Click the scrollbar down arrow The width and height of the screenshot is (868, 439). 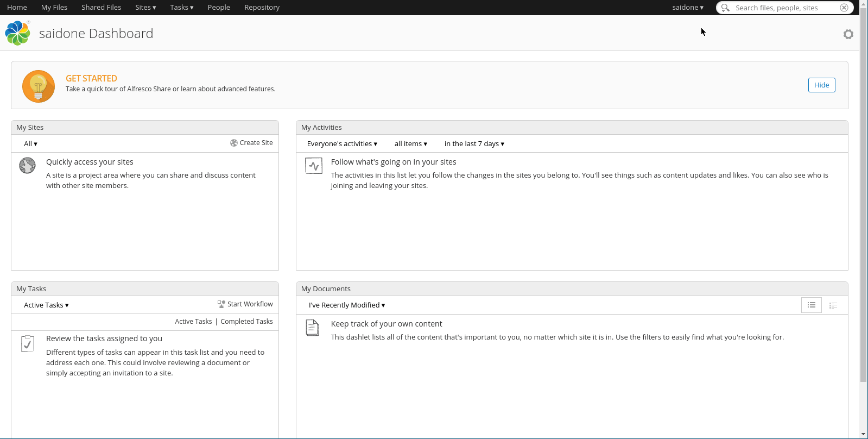[864, 435]
